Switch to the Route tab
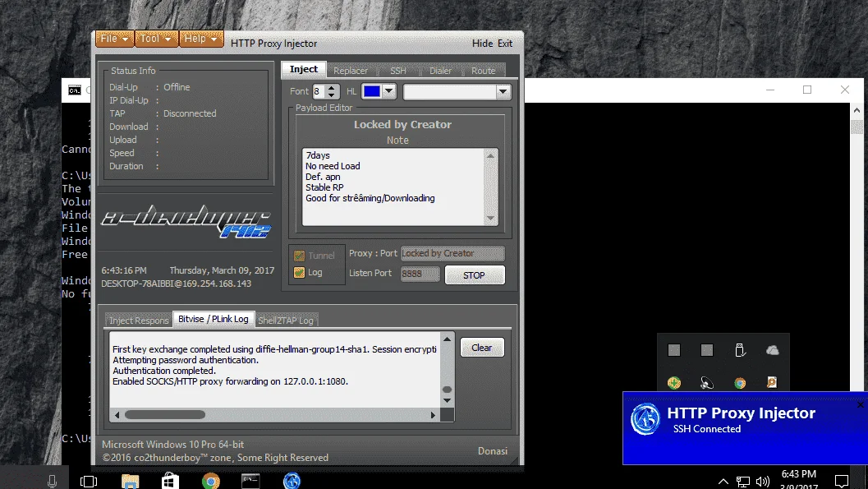This screenshot has height=489, width=868. [x=483, y=71]
